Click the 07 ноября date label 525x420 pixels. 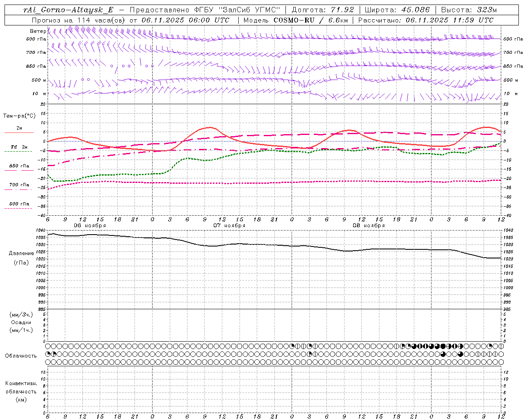[229, 226]
